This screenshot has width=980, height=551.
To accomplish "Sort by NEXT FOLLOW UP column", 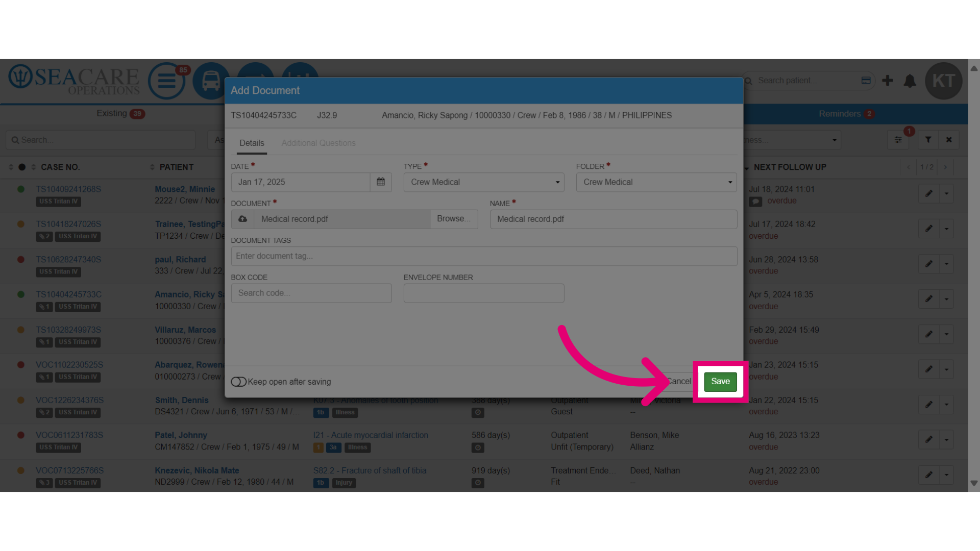I will coord(790,167).
